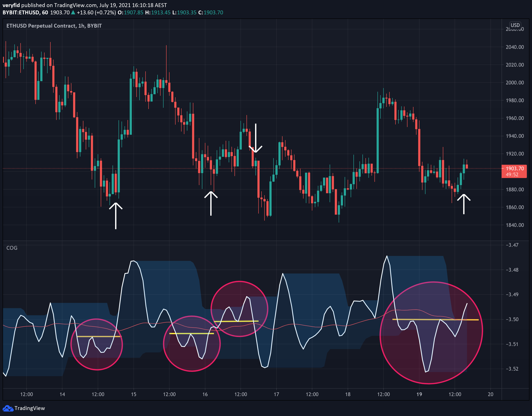532x416 pixels.
Task: Click the -3.49 COG scale label
Action: tap(512, 295)
